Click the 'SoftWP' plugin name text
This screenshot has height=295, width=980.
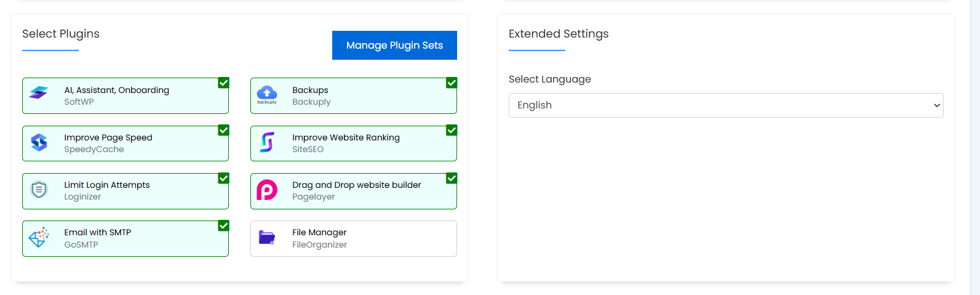point(79,102)
